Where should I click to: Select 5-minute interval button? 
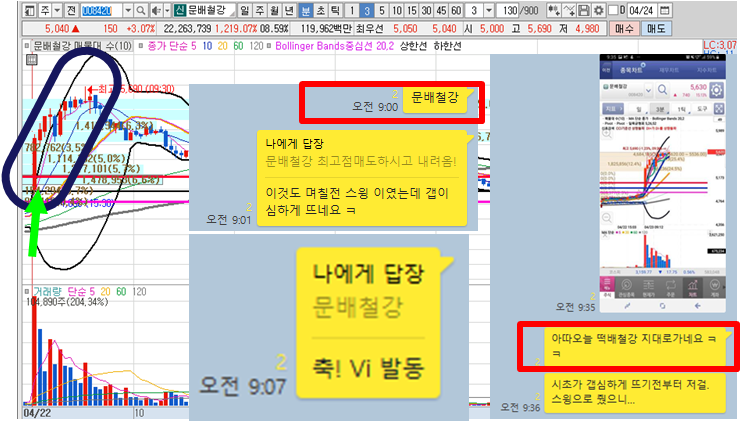382,10
